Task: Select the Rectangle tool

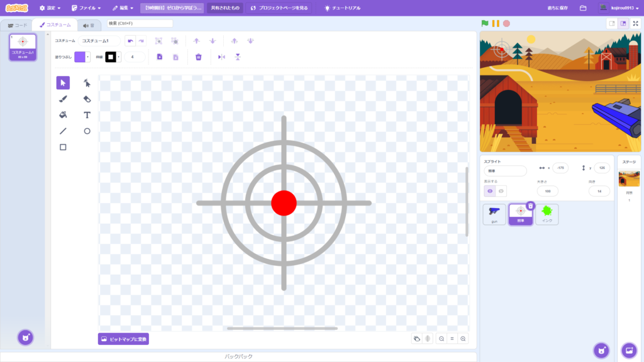Action: pos(62,147)
